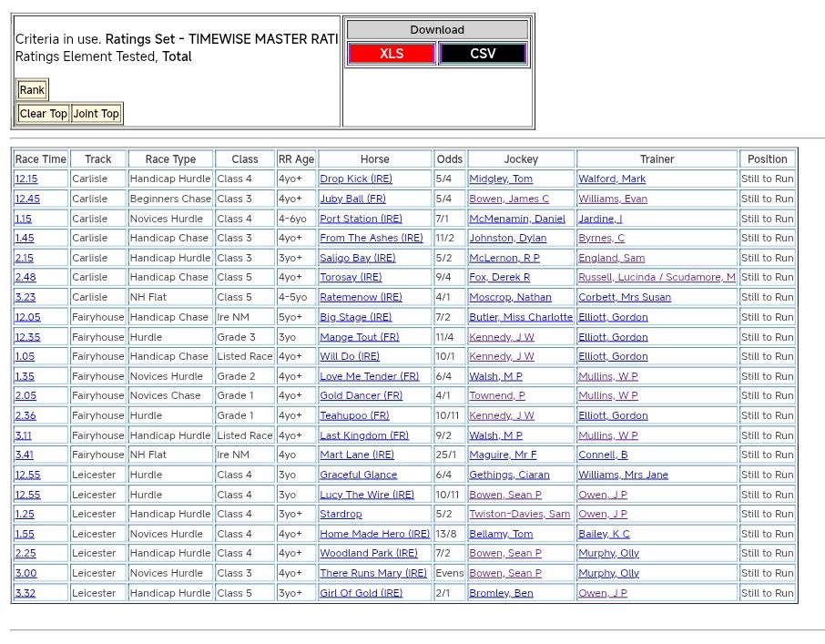Open jockey Midgley, Tom link
Viewport: 825px width, 644px height.
pos(501,179)
